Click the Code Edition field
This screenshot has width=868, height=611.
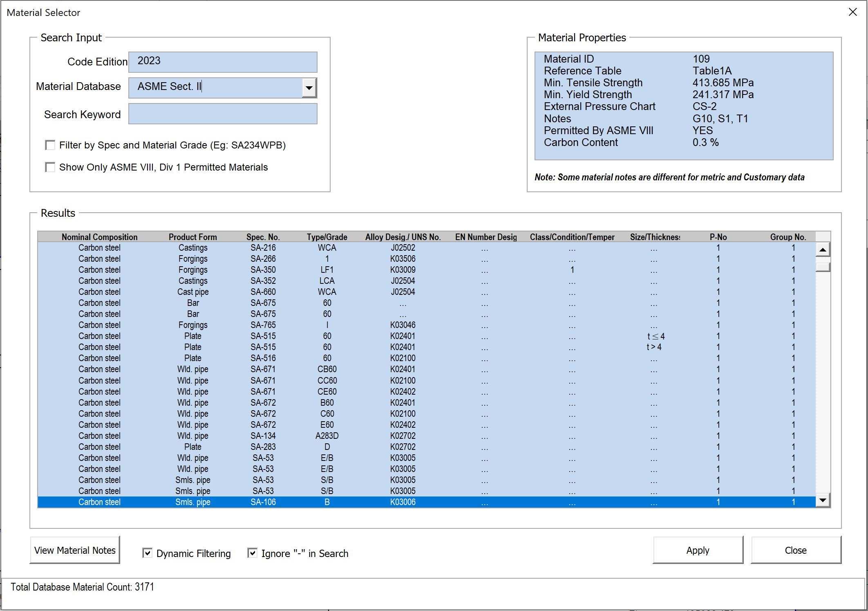point(223,62)
